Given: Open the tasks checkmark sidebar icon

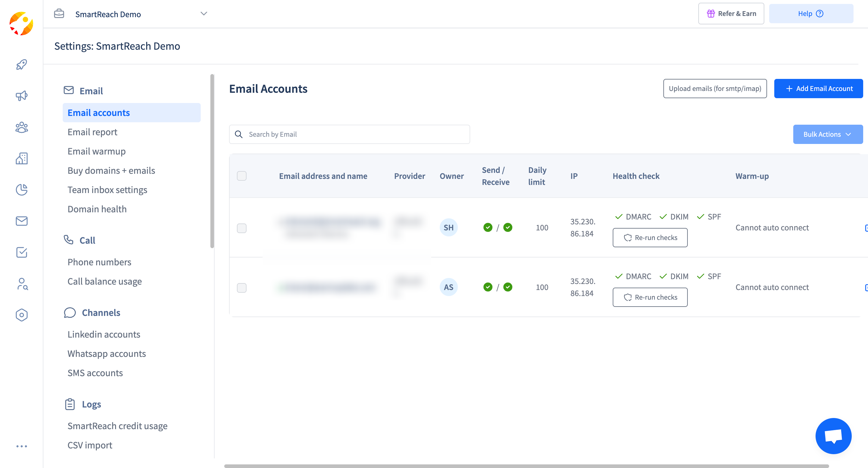Looking at the screenshot, I should click(x=22, y=252).
